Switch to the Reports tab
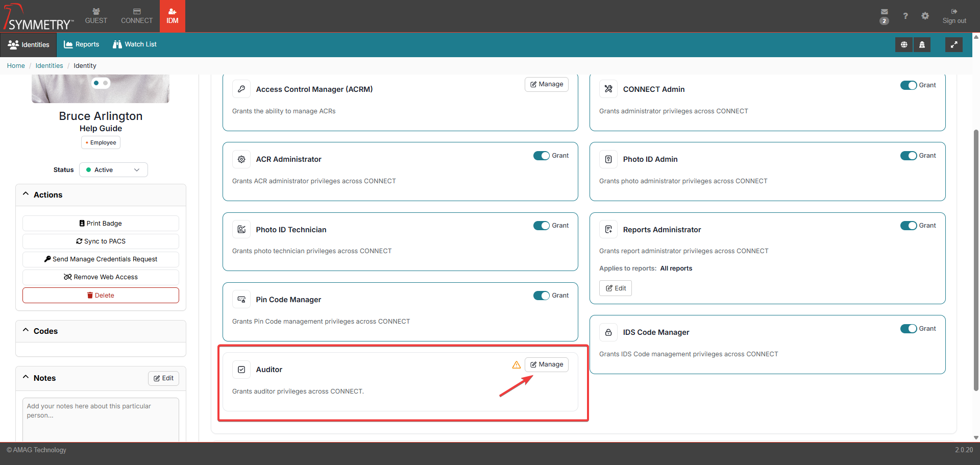Viewport: 980px width, 465px height. coord(82,44)
